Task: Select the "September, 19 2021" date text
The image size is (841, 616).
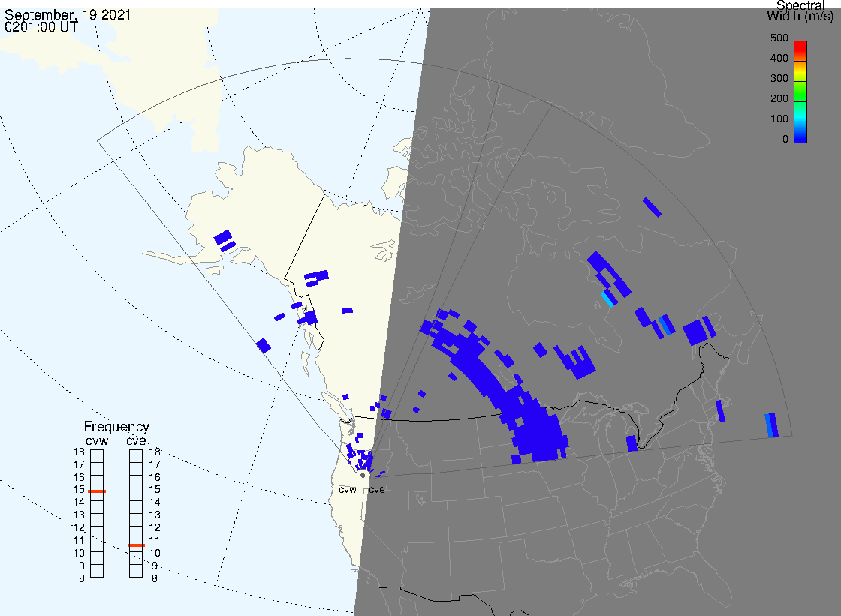Action: (68, 14)
